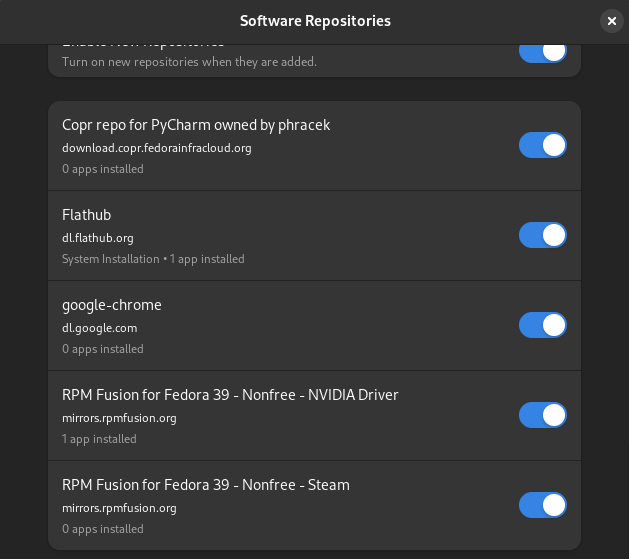Screen dimensions: 629x559
Task: Click the dl.flathub.org address text
Action: [x=98, y=238]
